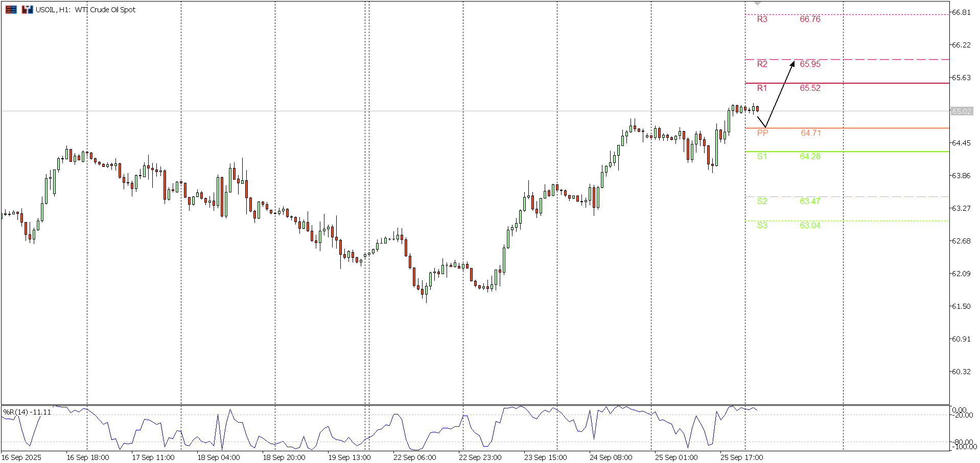Image resolution: width=980 pixels, height=463 pixels.
Task: Click the R1 65.52 price value
Action: (810, 88)
